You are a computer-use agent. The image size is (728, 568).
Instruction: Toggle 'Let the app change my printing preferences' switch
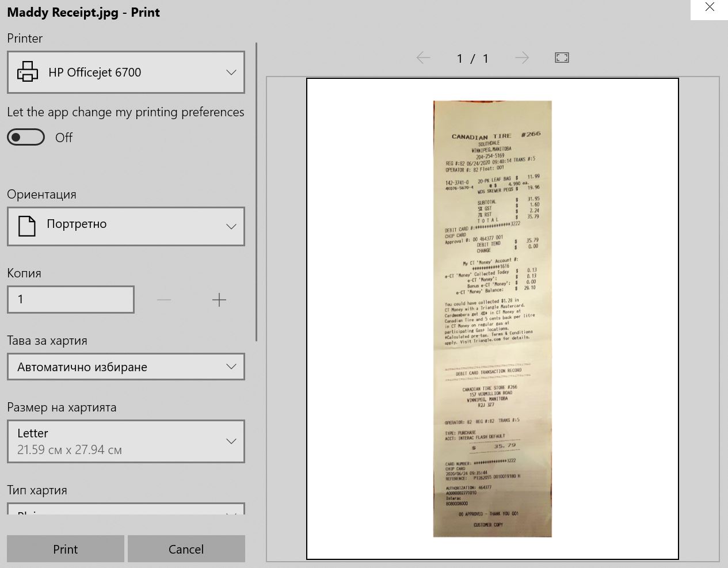26,137
